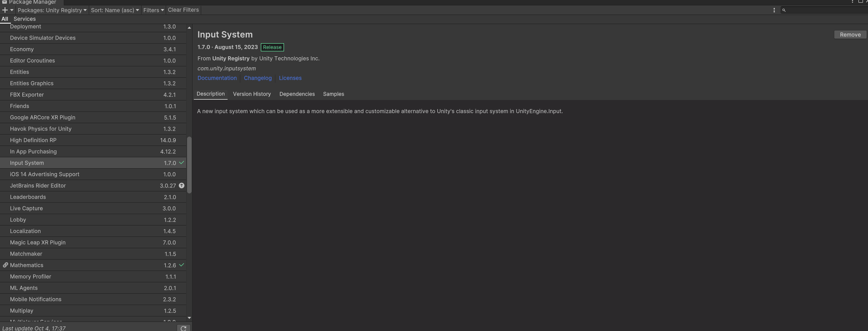Select Device Simulator Devices package
This screenshot has height=331, width=868.
(x=93, y=38)
